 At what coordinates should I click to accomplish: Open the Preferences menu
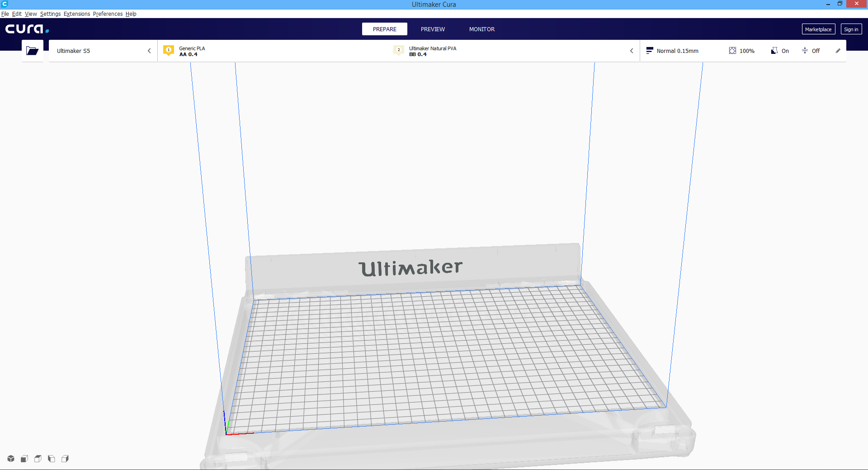(x=108, y=14)
